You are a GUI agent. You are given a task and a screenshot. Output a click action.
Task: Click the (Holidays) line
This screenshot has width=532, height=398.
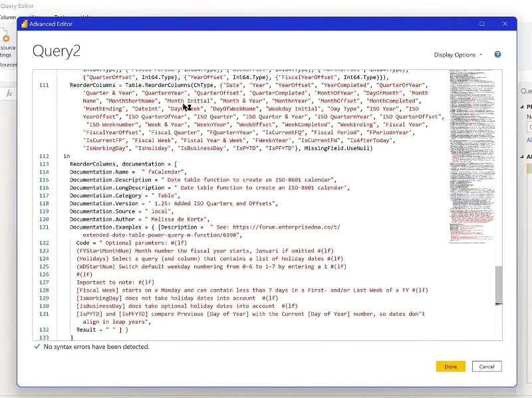209,258
